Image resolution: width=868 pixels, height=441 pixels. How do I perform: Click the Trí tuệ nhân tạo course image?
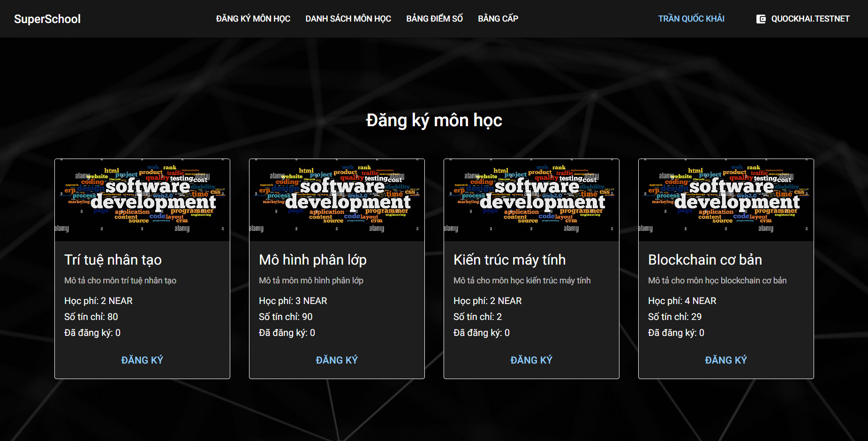[142, 200]
